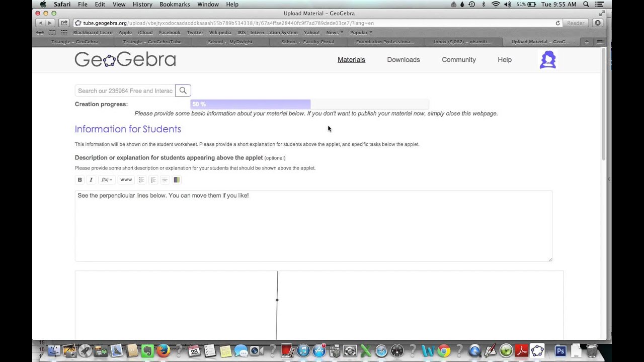Screen dimensions: 644x362
Task: Open Evernote from the Dock
Action: tap(147, 351)
